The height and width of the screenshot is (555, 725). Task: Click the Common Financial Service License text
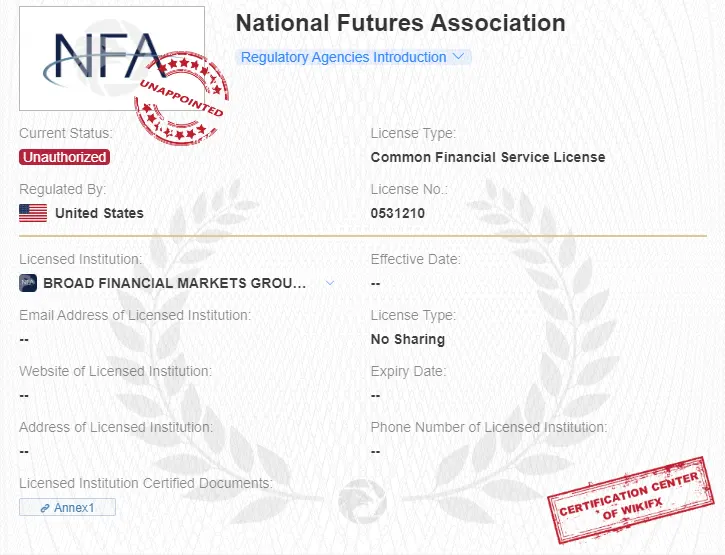pos(487,157)
